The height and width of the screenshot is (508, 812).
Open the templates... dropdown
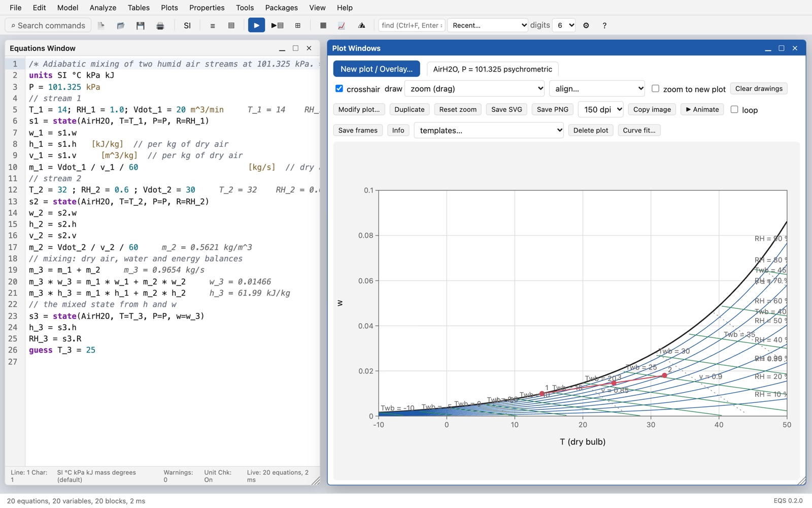click(x=489, y=131)
